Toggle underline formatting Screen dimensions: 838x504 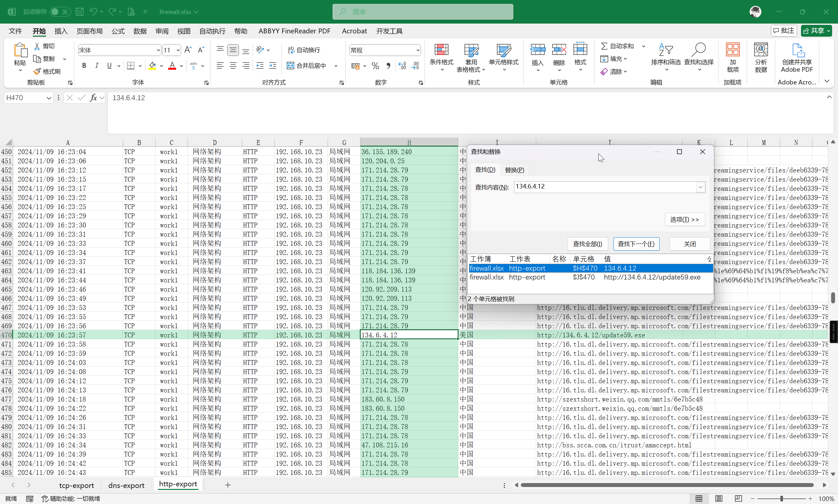pyautogui.click(x=109, y=65)
